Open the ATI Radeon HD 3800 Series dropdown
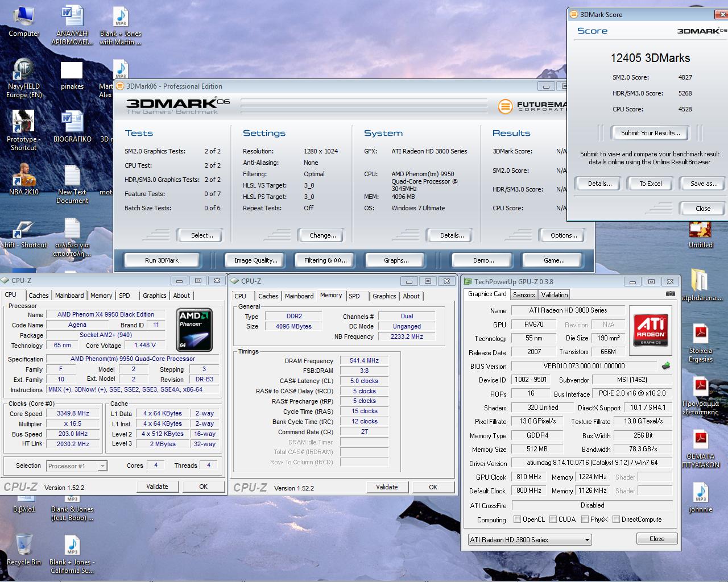728x582 pixels. click(x=530, y=540)
